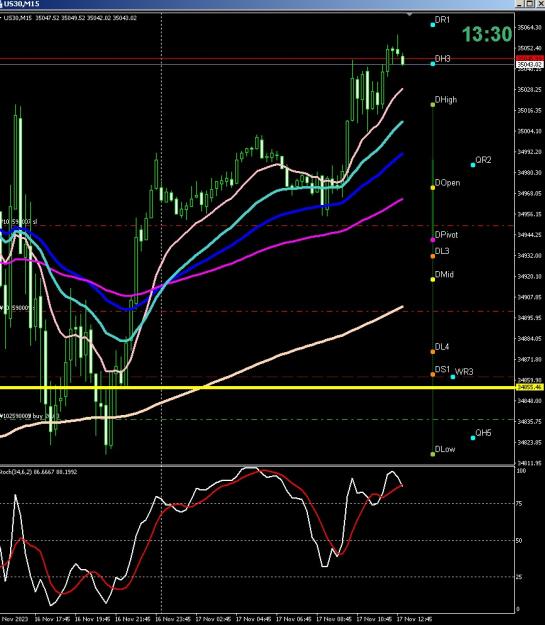Select the thick yellow horizontal line
The width and height of the screenshot is (545, 625).
[257, 387]
